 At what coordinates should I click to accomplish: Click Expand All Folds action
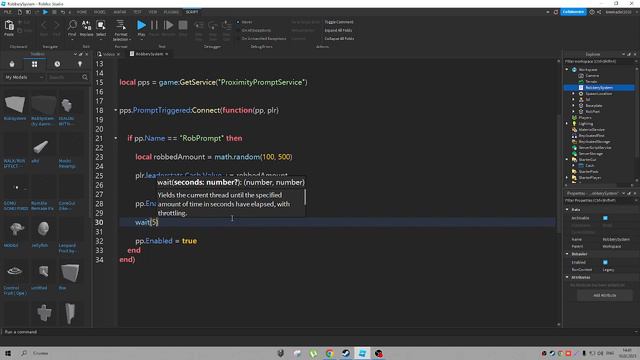338,30
